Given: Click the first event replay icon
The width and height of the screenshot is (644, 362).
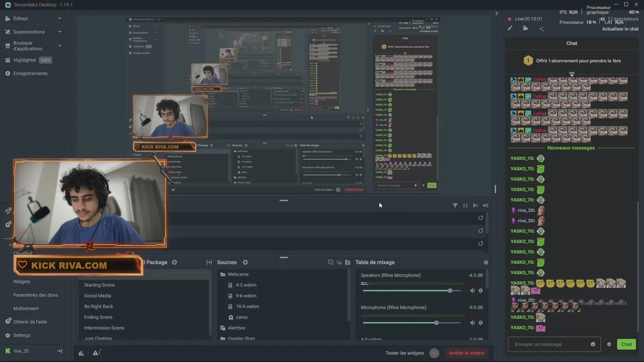Looking at the screenshot, I should coord(480,218).
